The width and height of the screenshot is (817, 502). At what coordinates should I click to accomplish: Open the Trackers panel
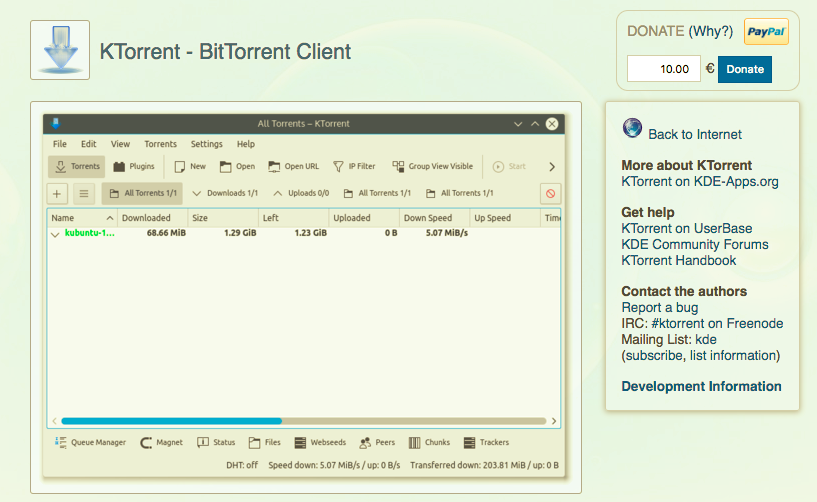[x=486, y=443]
